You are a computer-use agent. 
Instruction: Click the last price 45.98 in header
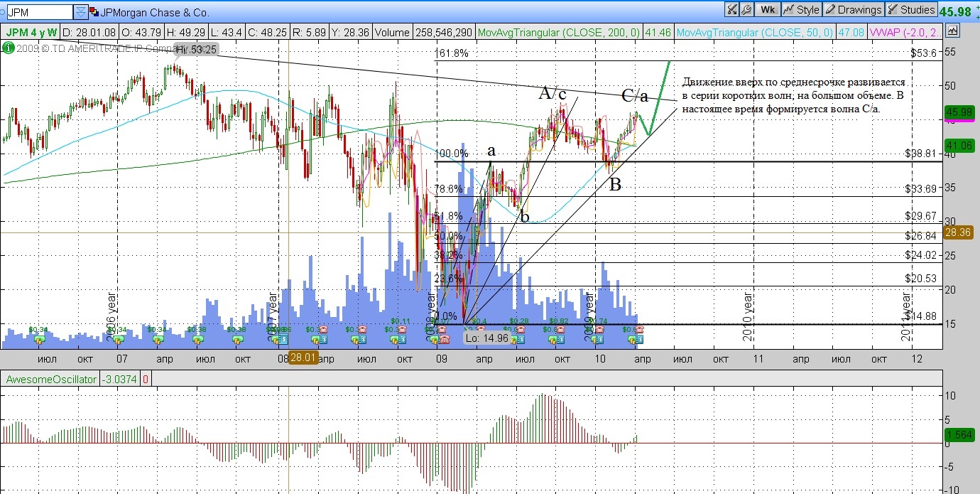pos(956,11)
